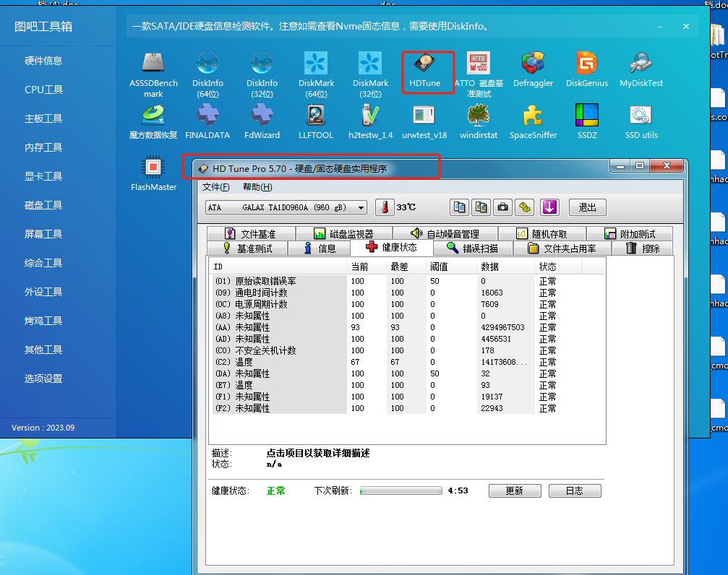This screenshot has width=728, height=575.
Task: Click the 更新 button
Action: coord(515,490)
